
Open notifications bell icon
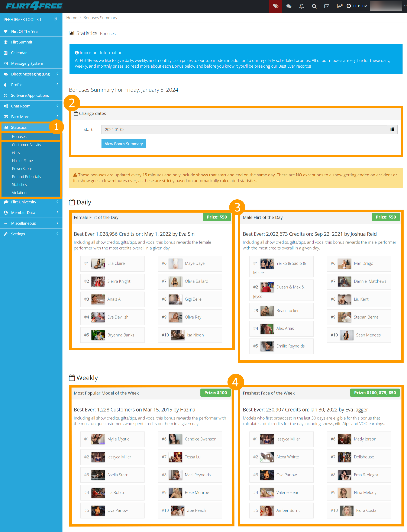pos(301,6)
